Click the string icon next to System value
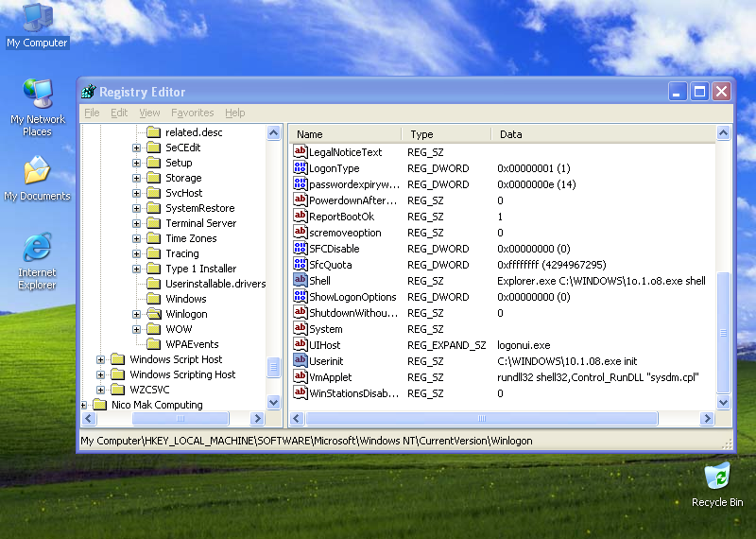This screenshot has height=539, width=756. point(300,329)
